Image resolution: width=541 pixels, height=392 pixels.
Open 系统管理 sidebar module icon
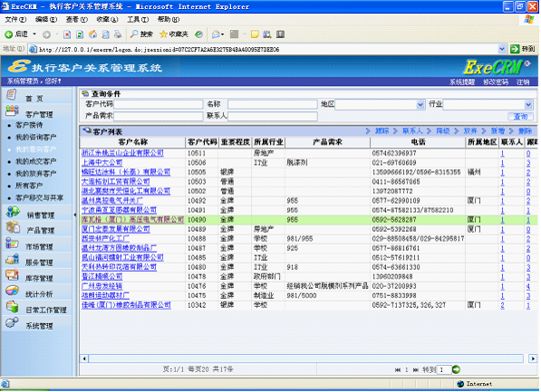pyautogui.click(x=12, y=322)
